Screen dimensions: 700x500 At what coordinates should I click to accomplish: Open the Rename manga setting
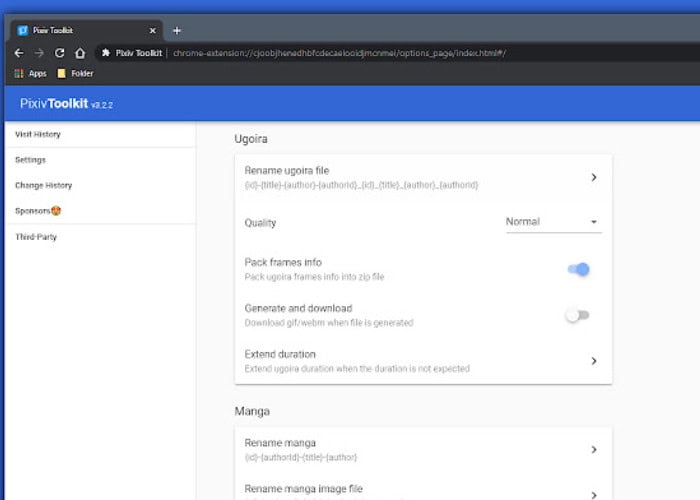(423, 450)
